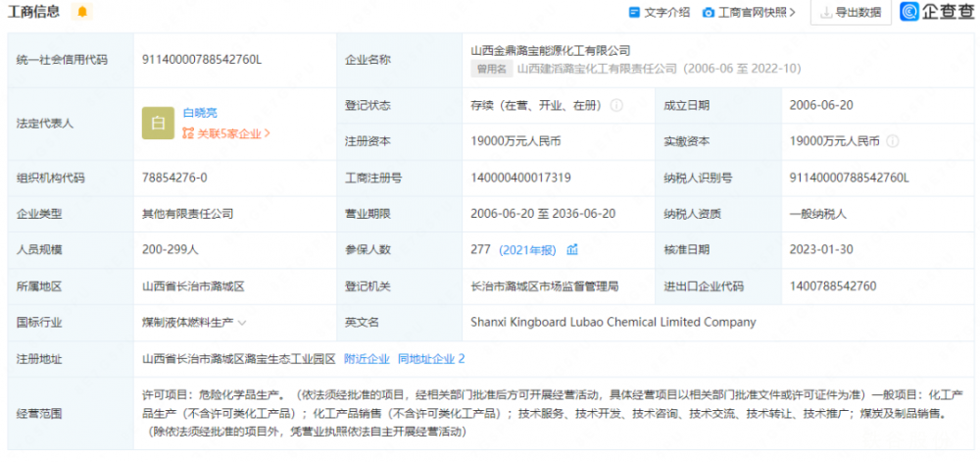Select credit code 91140000788542760L under 统一社会信用代码
980x462 pixels.
[202, 60]
